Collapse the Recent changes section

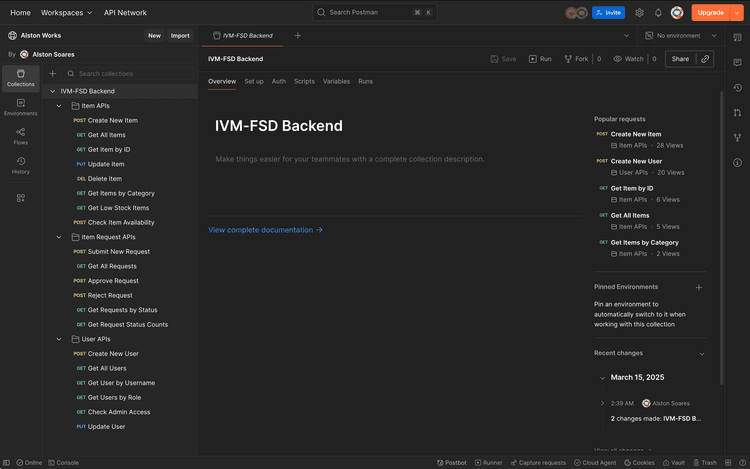[x=701, y=354]
